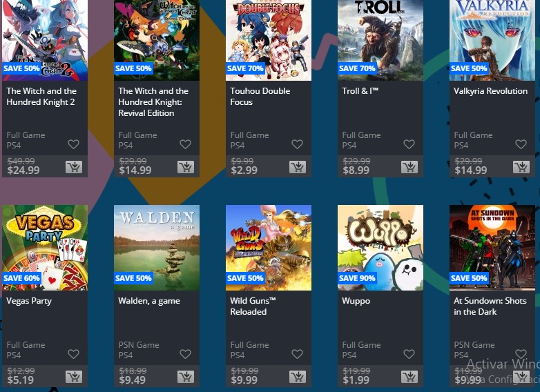Add Hundred Knight Revival Edition to cart
The width and height of the screenshot is (540, 392).
(186, 167)
